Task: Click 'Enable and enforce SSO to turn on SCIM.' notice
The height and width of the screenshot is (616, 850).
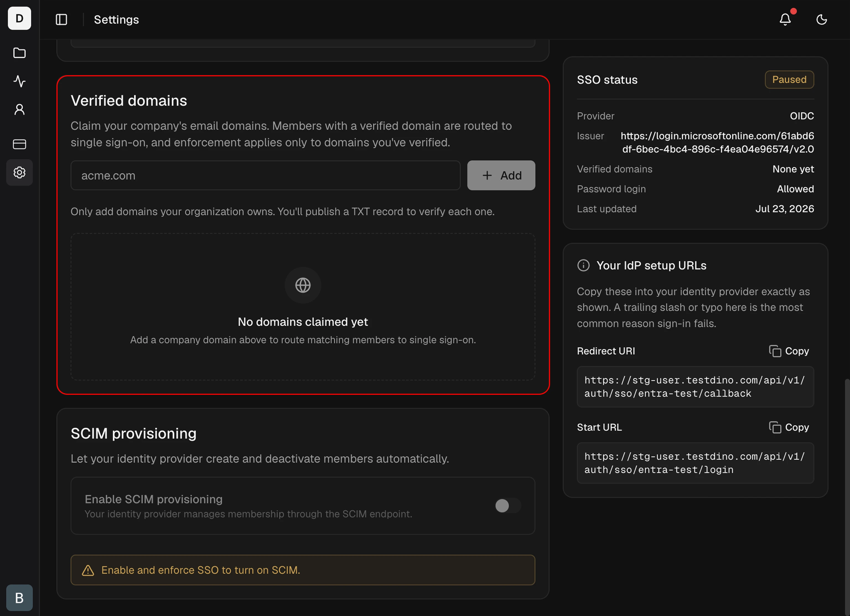Action: [x=303, y=570]
